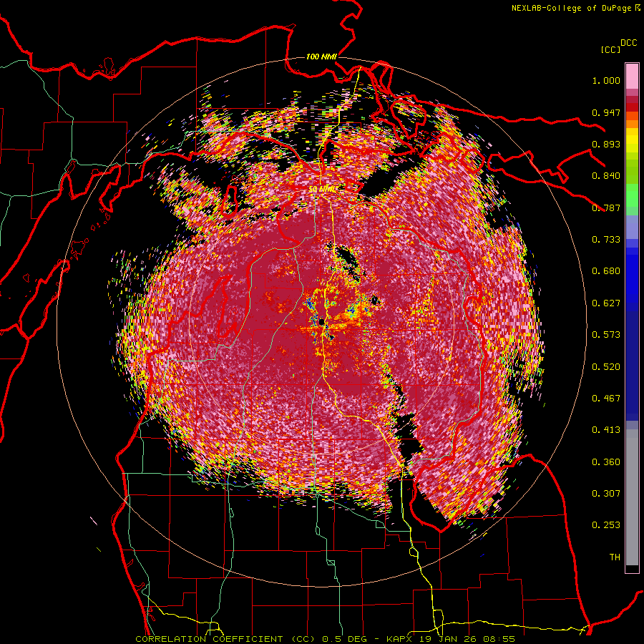Click the 0.947 scale value
Image resolution: width=644 pixels, height=644 pixels.
pyautogui.click(x=606, y=112)
